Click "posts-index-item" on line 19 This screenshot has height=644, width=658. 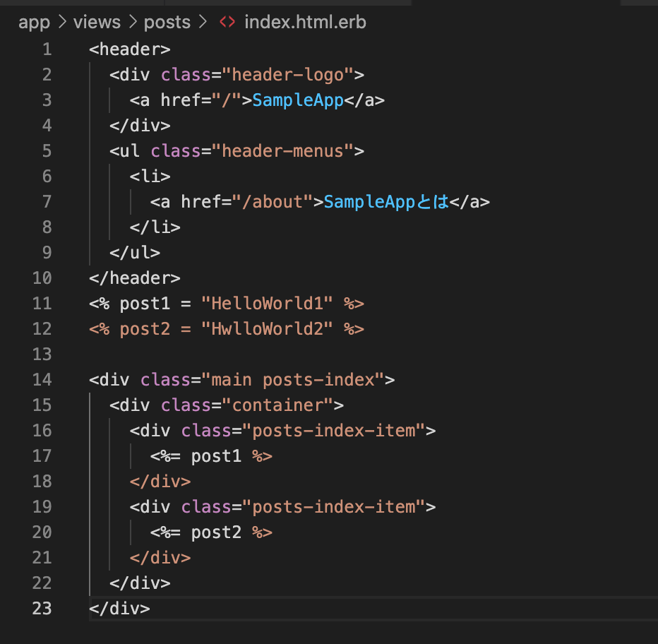click(x=334, y=507)
